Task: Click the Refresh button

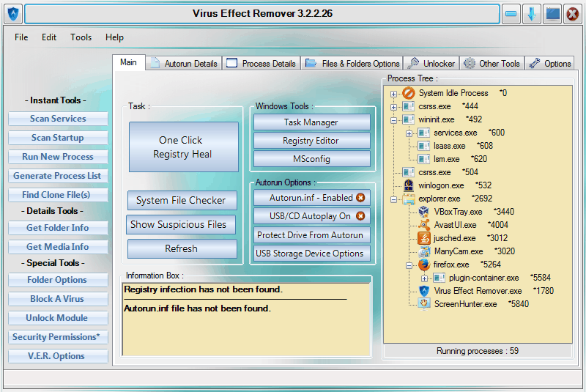Action: [x=182, y=249]
